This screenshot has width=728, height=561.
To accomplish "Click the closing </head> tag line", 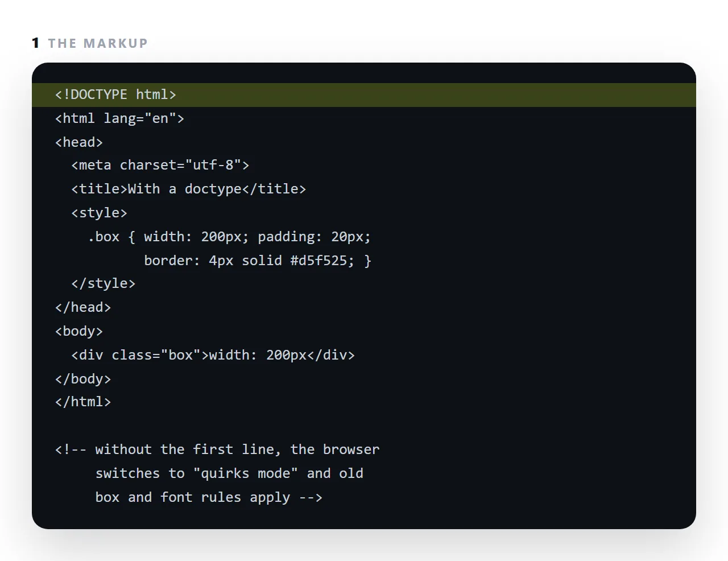I will pyautogui.click(x=83, y=308).
